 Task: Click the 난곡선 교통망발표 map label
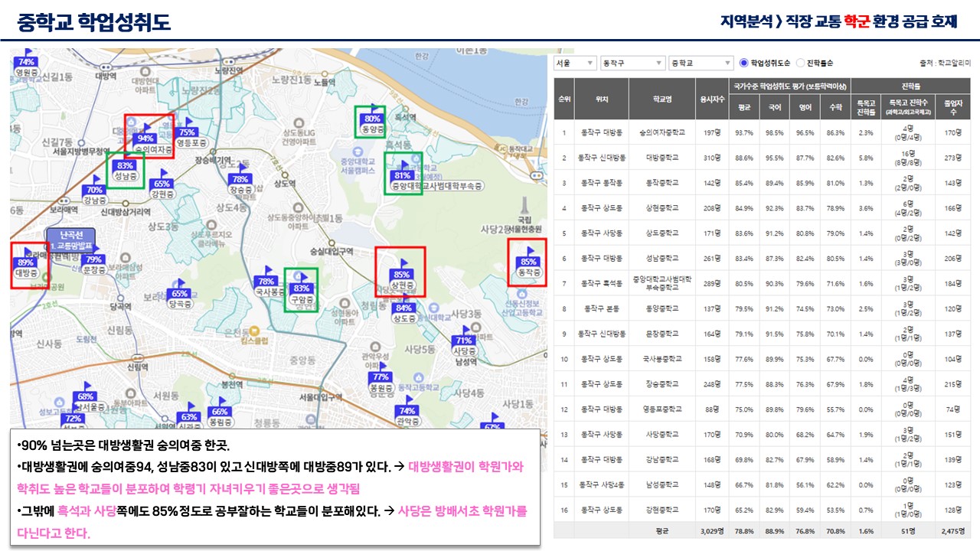coord(70,240)
